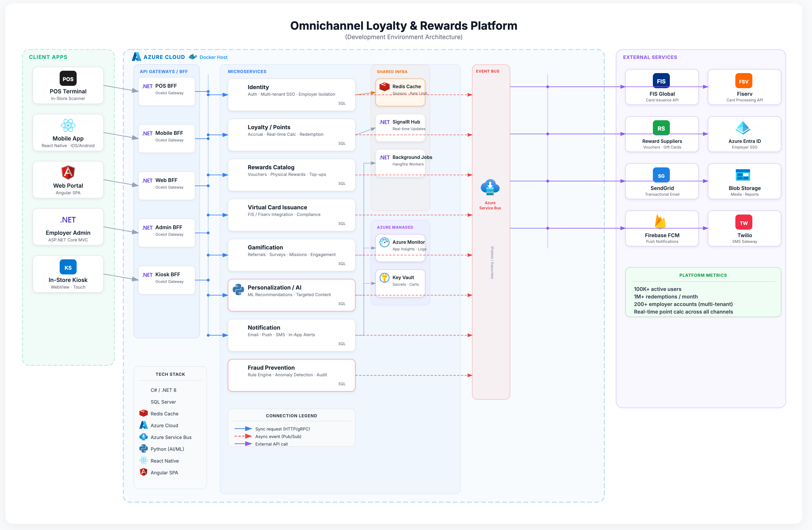Click the FIS Global icon
The width and height of the screenshot is (812, 530).
661,81
